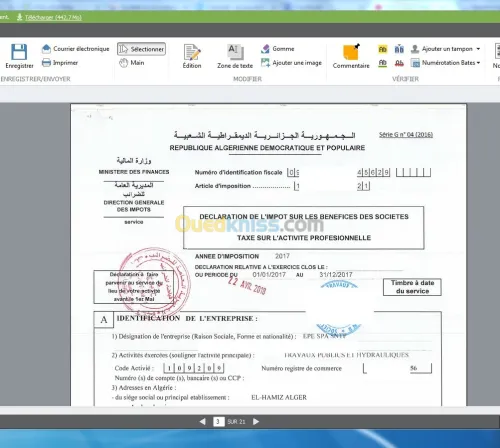This screenshot has height=448, width=500.
Task: Click 'EL-HAMIZ ALGER' address text
Action: pos(279,397)
